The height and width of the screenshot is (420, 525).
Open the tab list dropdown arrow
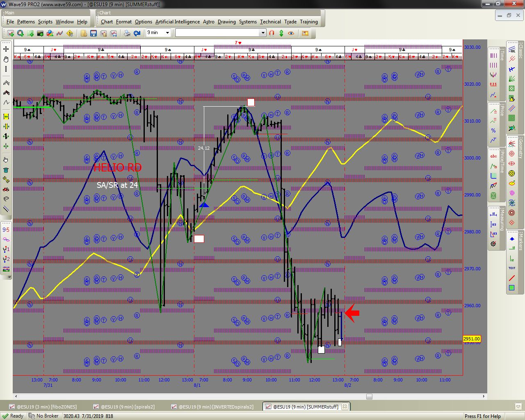pos(518,406)
